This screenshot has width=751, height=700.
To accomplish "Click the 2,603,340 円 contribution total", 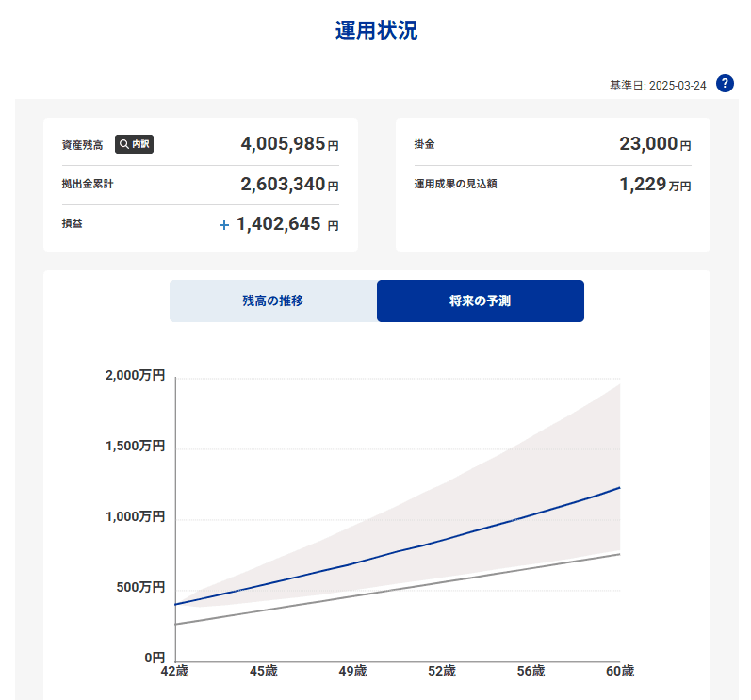I will point(289,185).
